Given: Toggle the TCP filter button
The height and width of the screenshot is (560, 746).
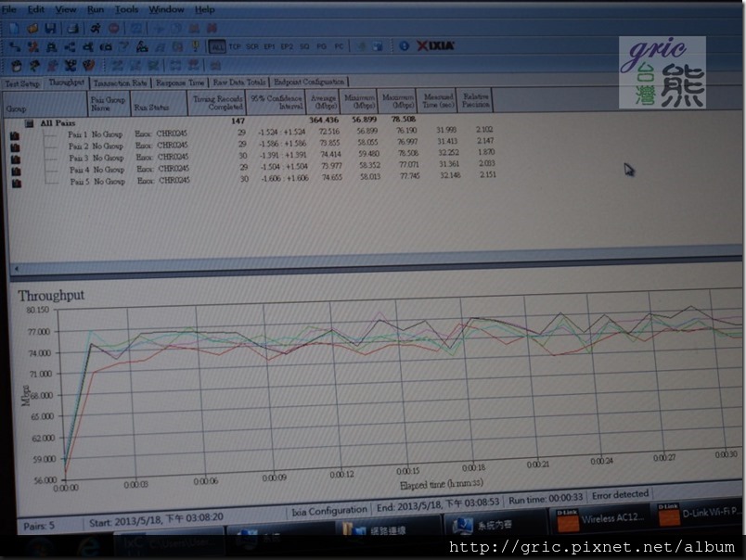Looking at the screenshot, I should [x=235, y=46].
